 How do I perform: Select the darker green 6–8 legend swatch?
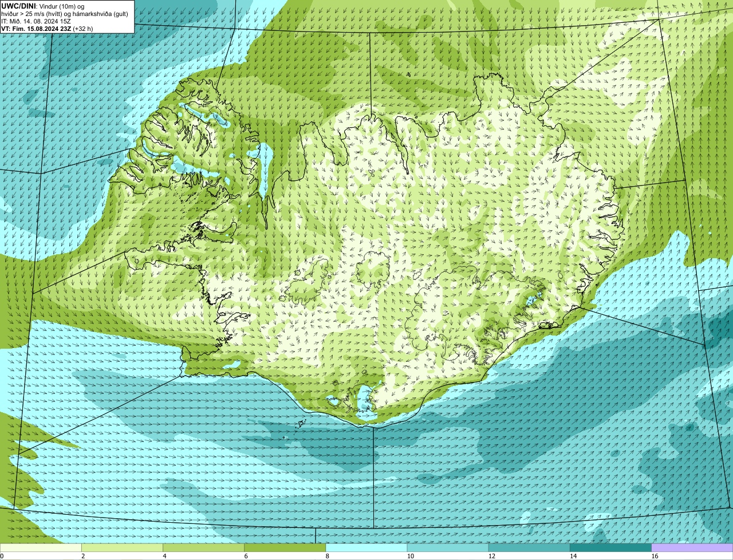[285, 548]
